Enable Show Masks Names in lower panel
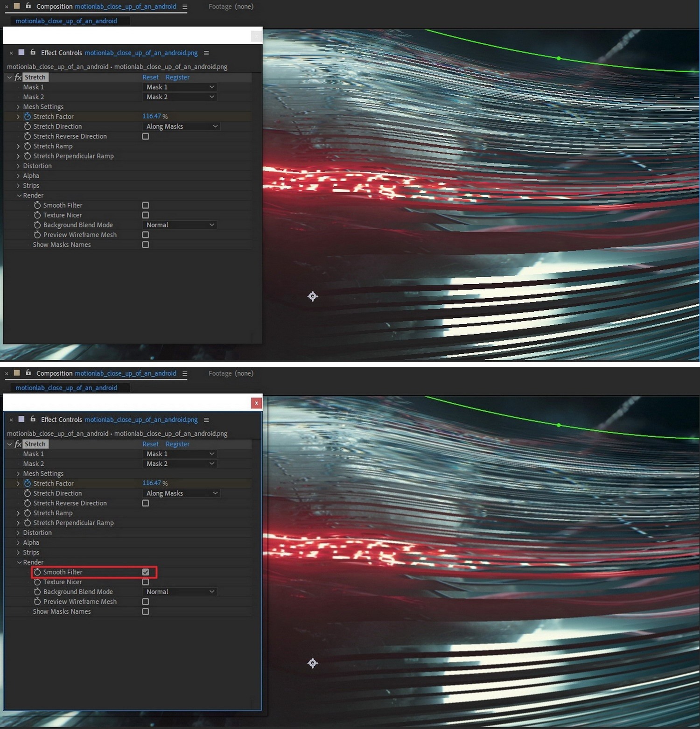Viewport: 700px width, 729px height. [146, 611]
